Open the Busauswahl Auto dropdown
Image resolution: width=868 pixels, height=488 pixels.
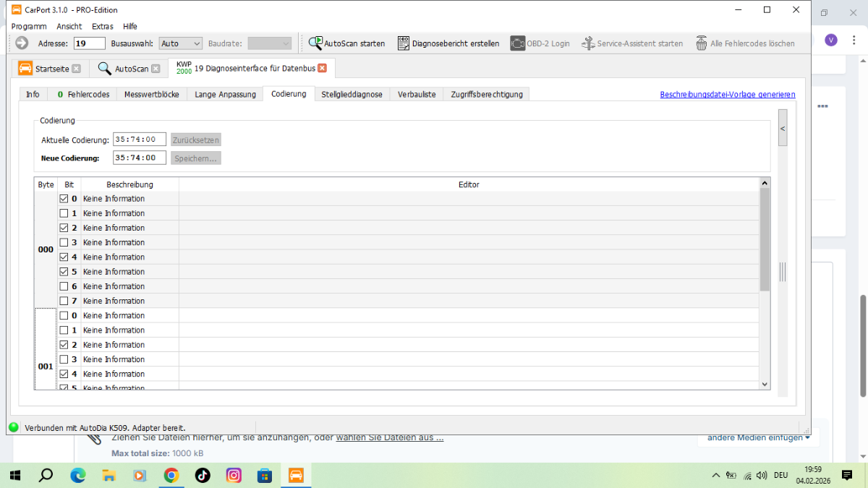[181, 43]
